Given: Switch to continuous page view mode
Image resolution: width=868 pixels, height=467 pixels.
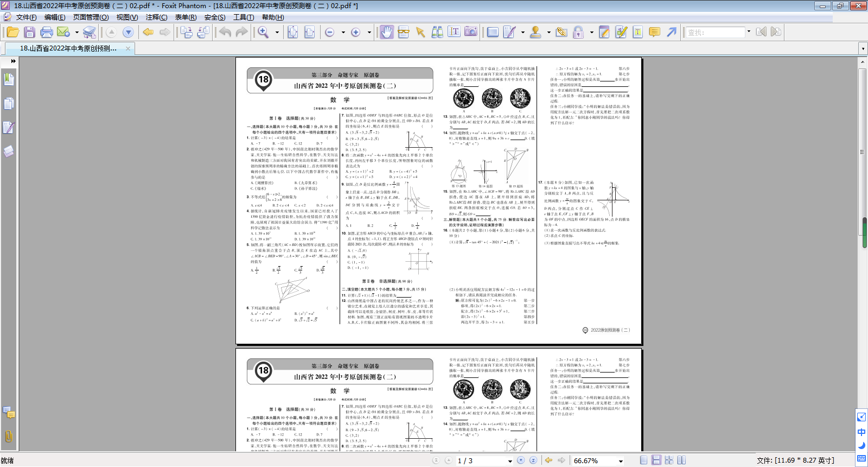Looking at the screenshot, I should pyautogui.click(x=656, y=460).
